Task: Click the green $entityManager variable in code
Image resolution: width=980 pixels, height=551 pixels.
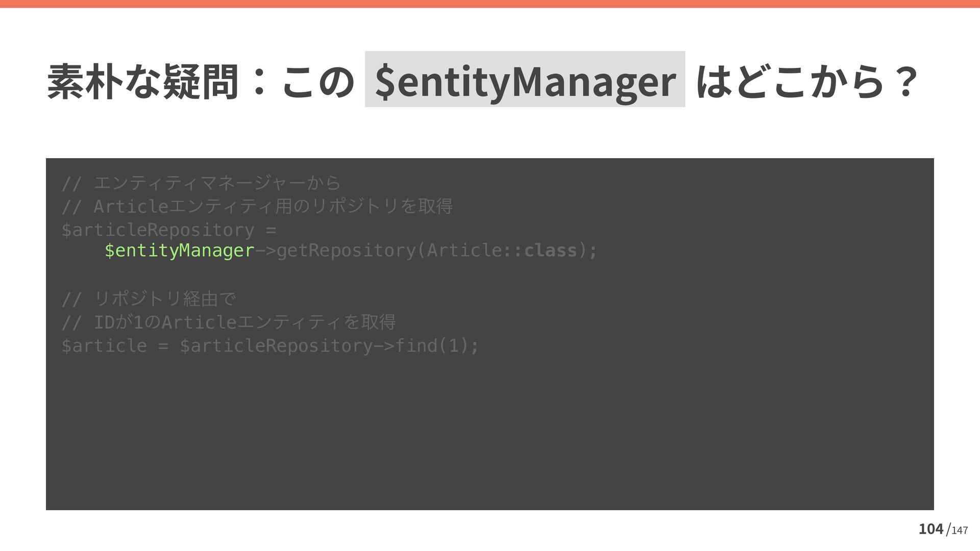Action: tap(179, 251)
